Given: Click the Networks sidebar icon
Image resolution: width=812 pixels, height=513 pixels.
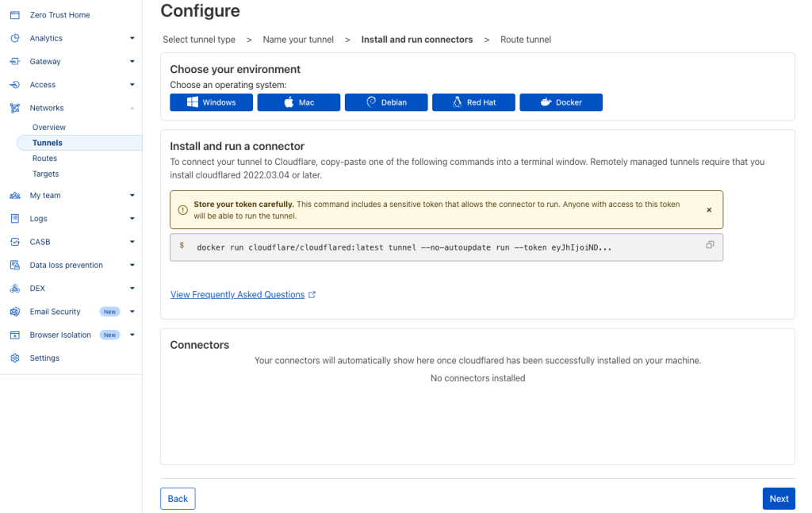Looking at the screenshot, I should click(x=15, y=108).
